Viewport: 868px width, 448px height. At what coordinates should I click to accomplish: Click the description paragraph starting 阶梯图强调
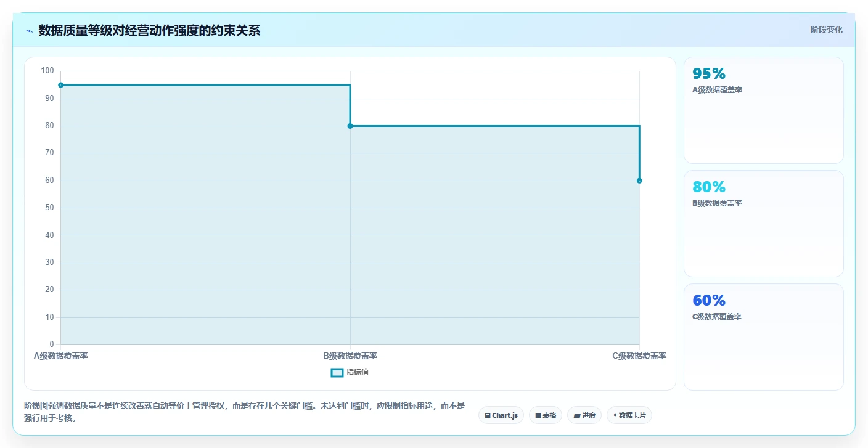click(245, 412)
